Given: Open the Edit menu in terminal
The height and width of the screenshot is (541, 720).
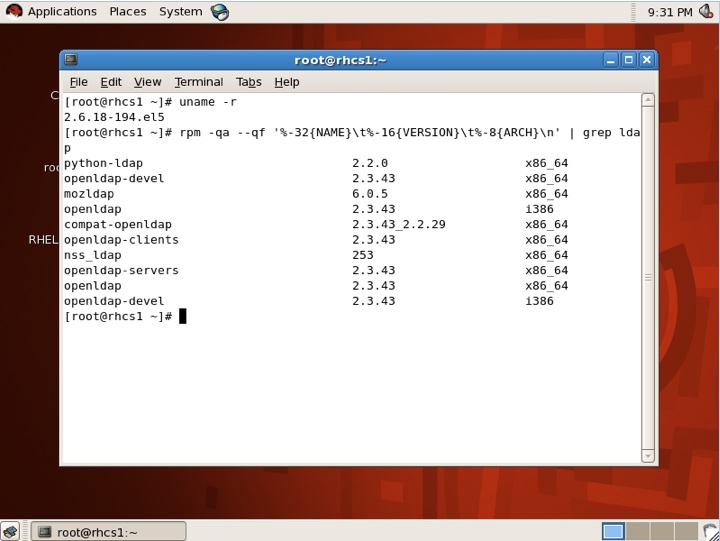Looking at the screenshot, I should click(x=111, y=82).
